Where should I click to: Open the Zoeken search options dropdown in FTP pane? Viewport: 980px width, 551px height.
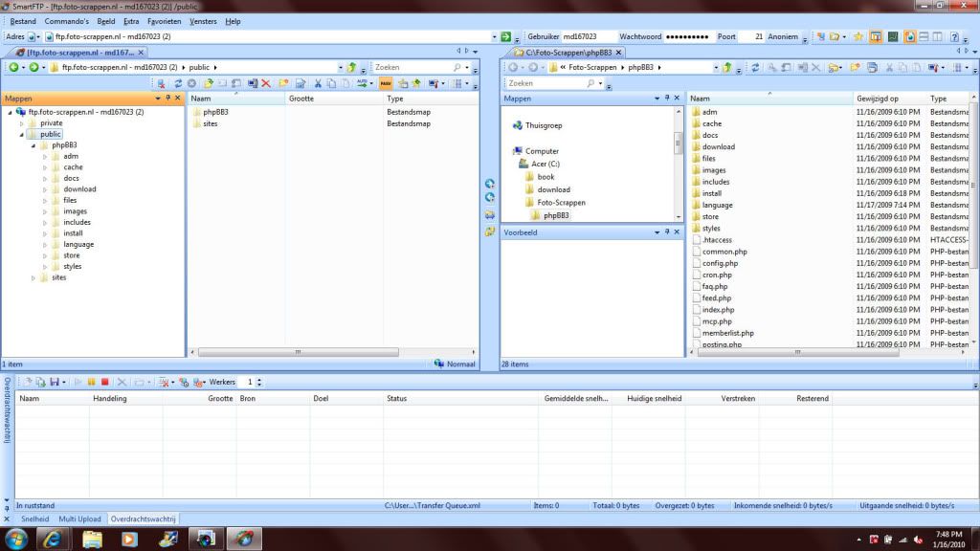pos(466,67)
